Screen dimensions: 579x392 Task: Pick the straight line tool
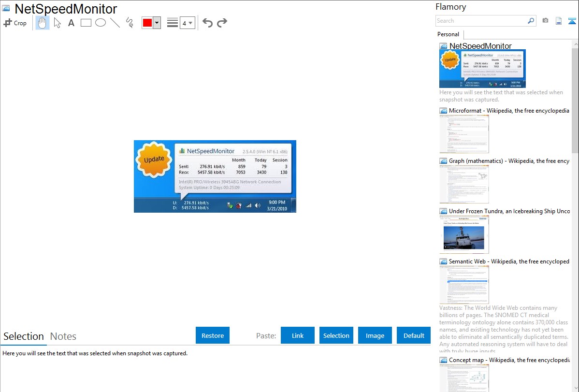coord(115,23)
